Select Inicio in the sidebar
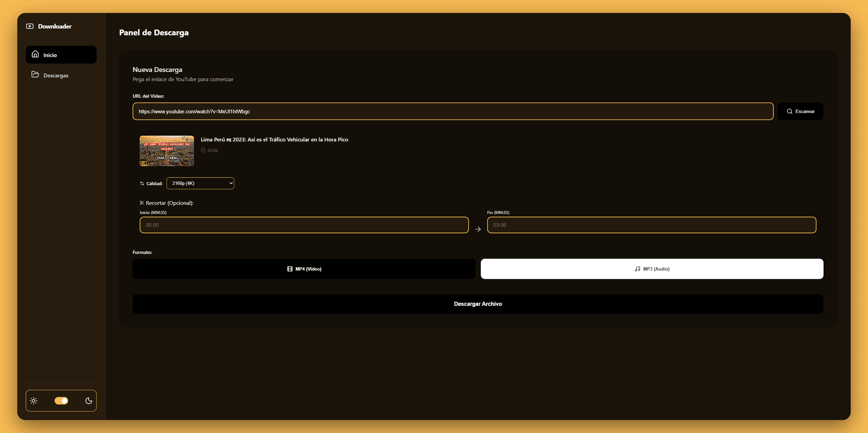868x433 pixels. tap(61, 54)
